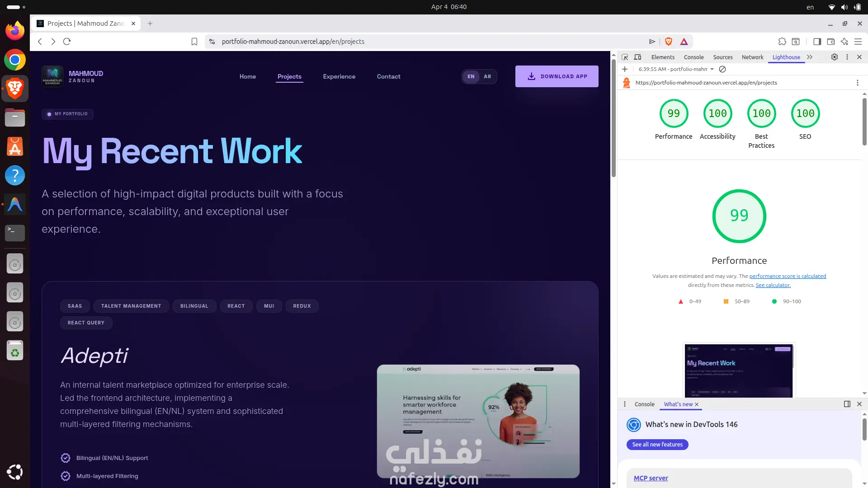The height and width of the screenshot is (488, 868).
Task: Open the See calculator link
Action: (773, 285)
